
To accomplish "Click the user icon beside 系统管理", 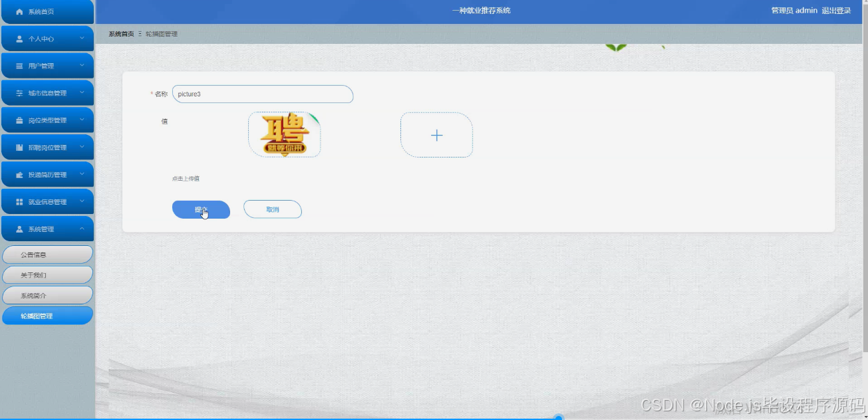I will (19, 229).
